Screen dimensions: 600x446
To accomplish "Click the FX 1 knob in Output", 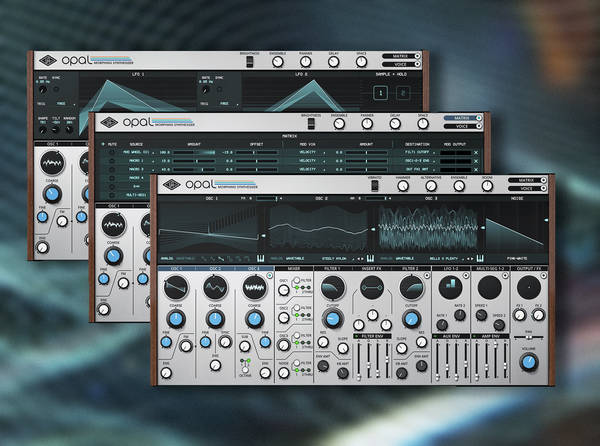I will point(519,315).
